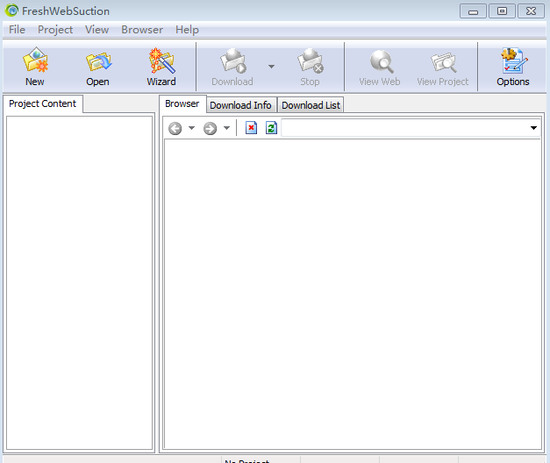Image resolution: width=550 pixels, height=463 pixels.
Task: Open the Options settings
Action: tap(512, 67)
